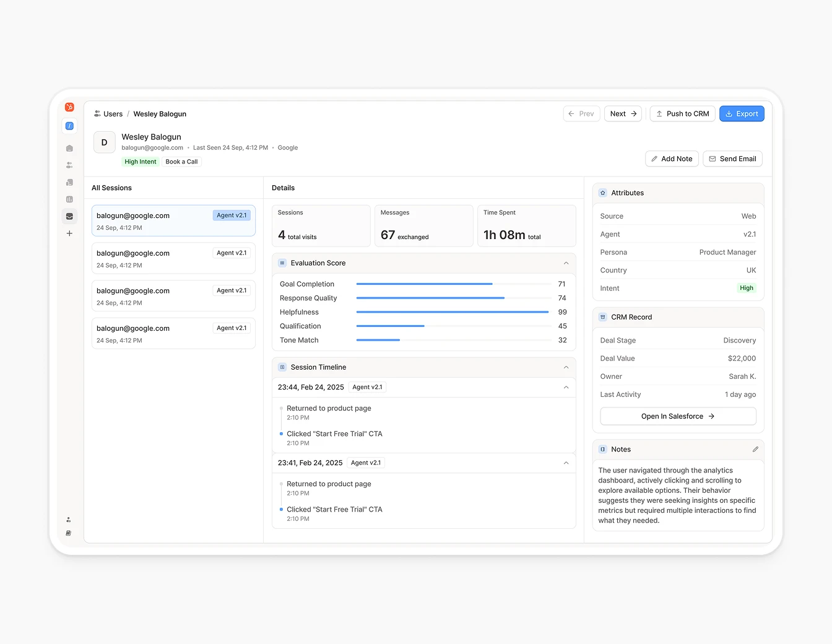Go to Users breadcrumb
Image resolution: width=832 pixels, height=644 pixels.
pyautogui.click(x=113, y=114)
